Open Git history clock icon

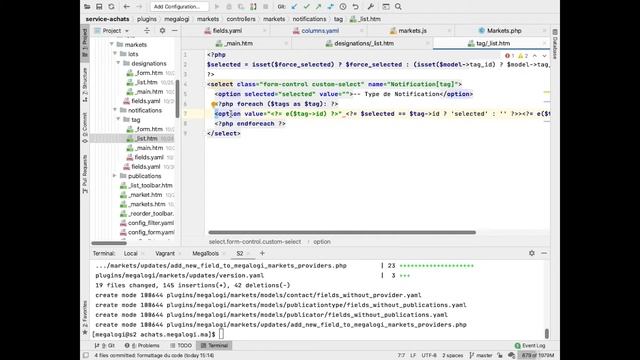[343, 7]
